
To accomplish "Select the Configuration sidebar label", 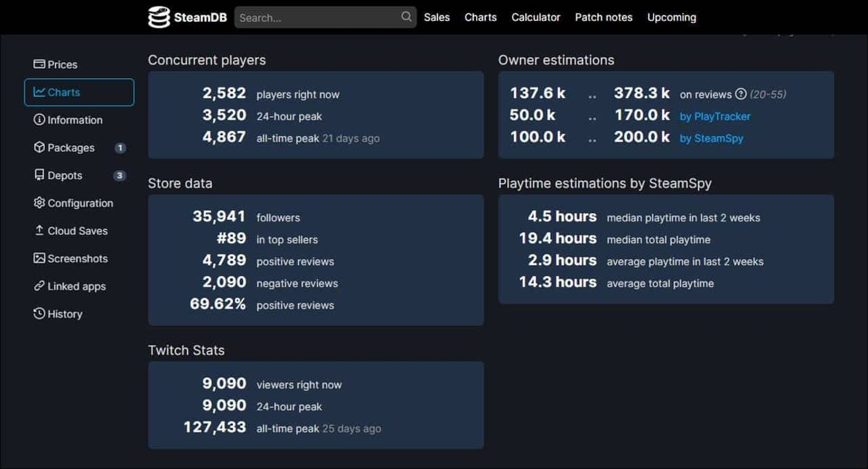I will 80,203.
